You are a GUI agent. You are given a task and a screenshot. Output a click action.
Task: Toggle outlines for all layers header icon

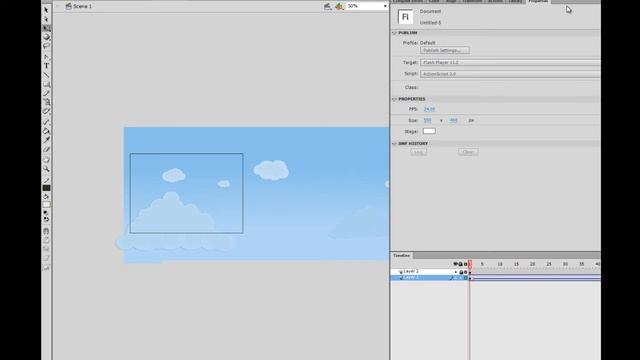(465, 264)
